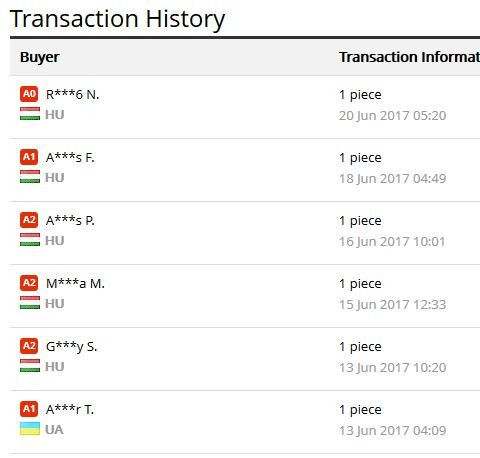This screenshot has width=480, height=458.
Task: Click the A2 badge beside G***y S.
Action: (29, 346)
